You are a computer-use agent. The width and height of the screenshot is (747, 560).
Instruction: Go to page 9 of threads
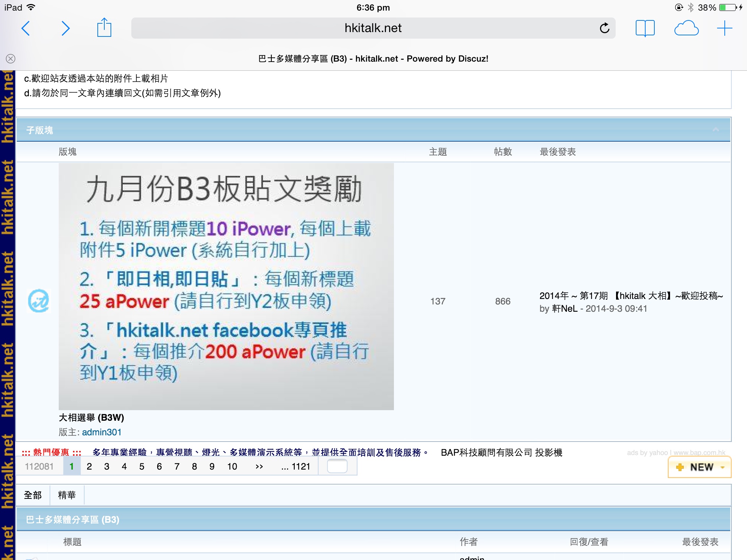(x=212, y=466)
